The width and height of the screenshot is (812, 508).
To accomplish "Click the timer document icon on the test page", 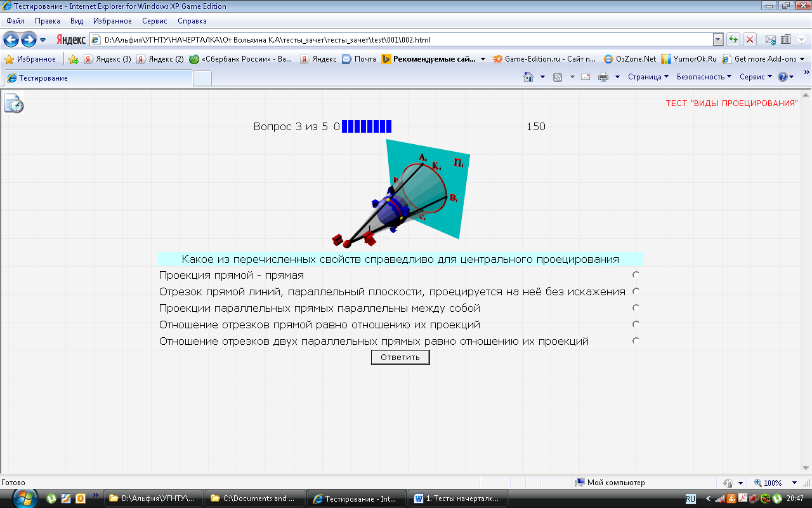I will (14, 103).
